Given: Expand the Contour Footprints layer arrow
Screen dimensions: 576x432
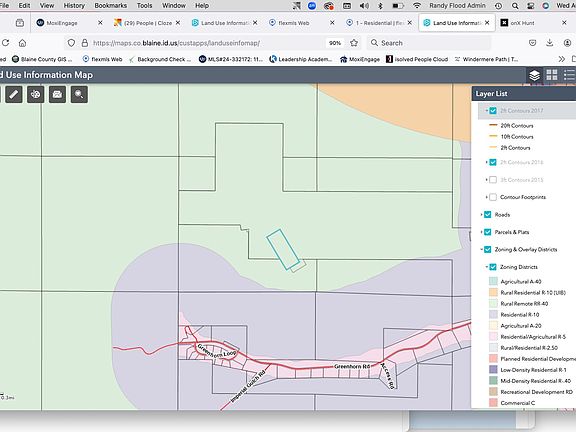Looking at the screenshot, I should click(x=486, y=197).
